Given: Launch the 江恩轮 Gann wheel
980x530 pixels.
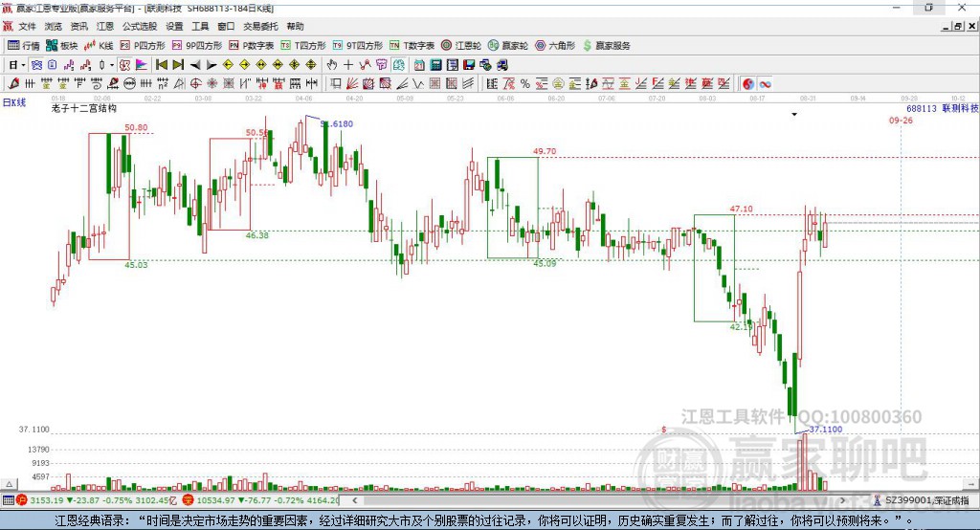Looking at the screenshot, I should click(461, 46).
